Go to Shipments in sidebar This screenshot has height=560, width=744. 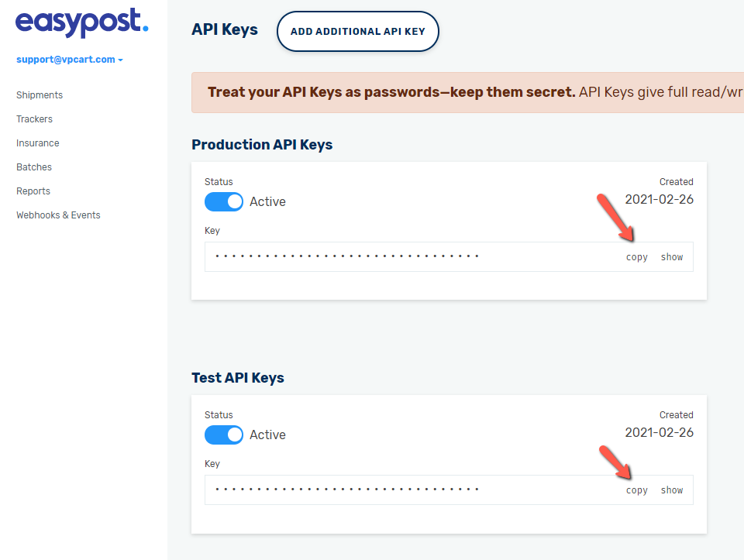(40, 94)
